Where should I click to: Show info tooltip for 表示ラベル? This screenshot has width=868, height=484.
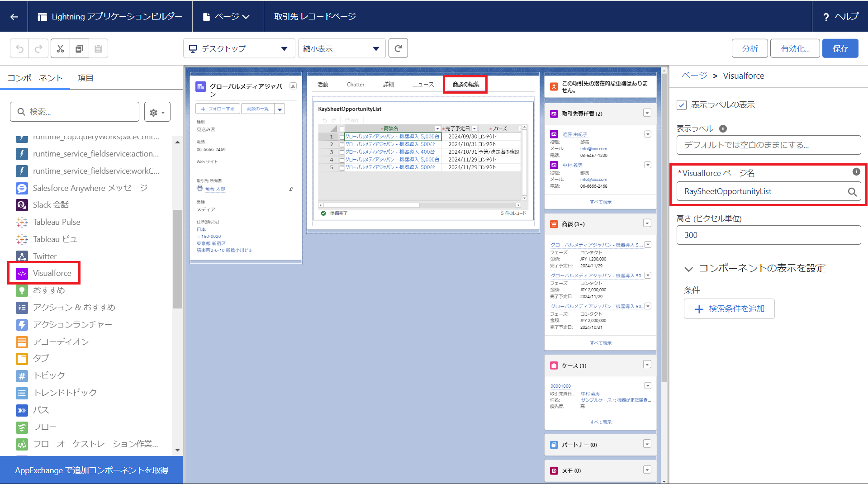(x=723, y=128)
